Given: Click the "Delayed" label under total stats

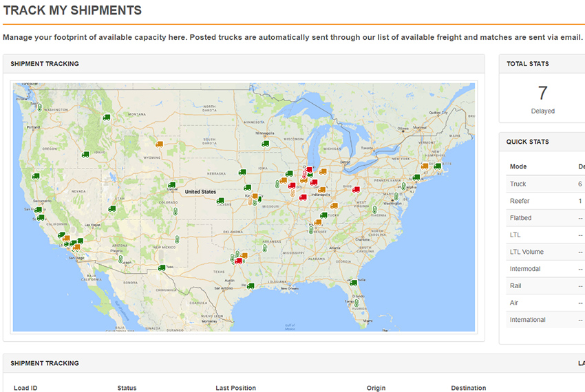Looking at the screenshot, I should coord(543,111).
